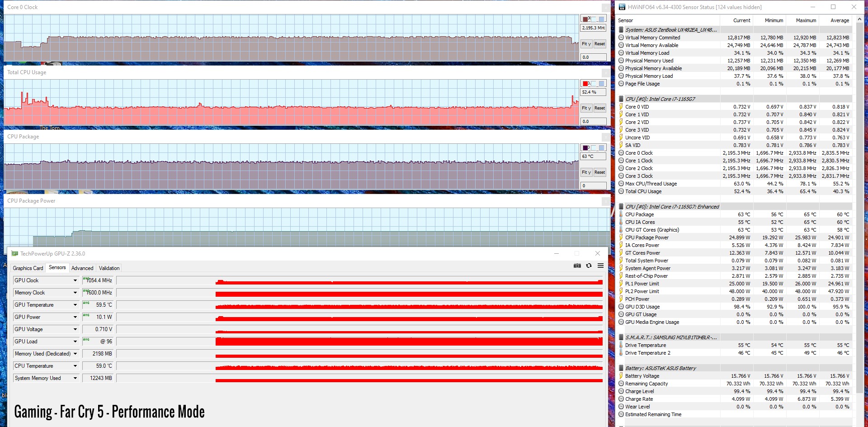Open the CPU Temperature sensor dropdown in GPU-Z
Viewport: 868px width, 427px height.
click(75, 366)
